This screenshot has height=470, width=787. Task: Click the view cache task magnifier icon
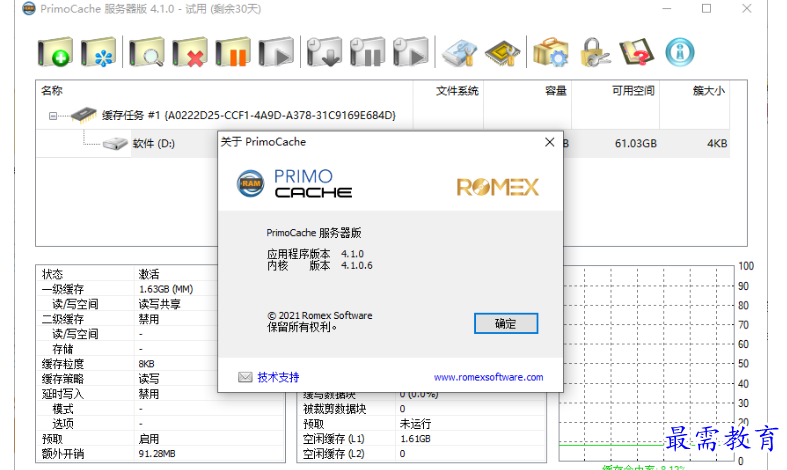tap(147, 52)
